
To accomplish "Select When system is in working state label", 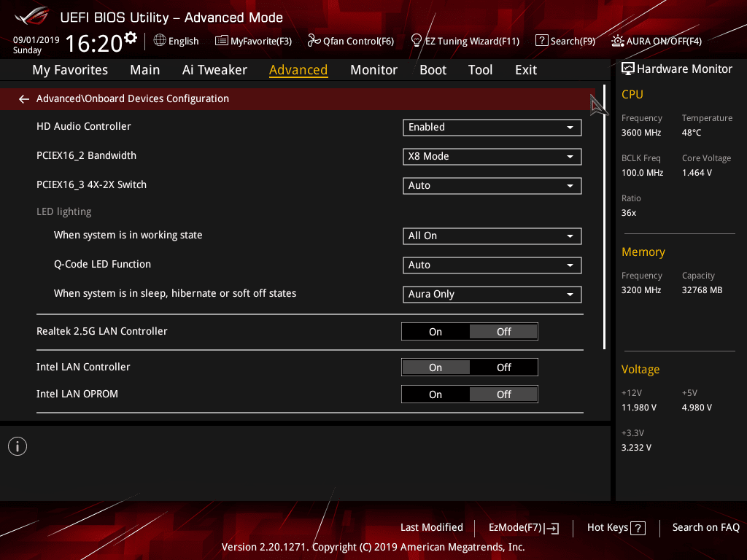I will (128, 235).
